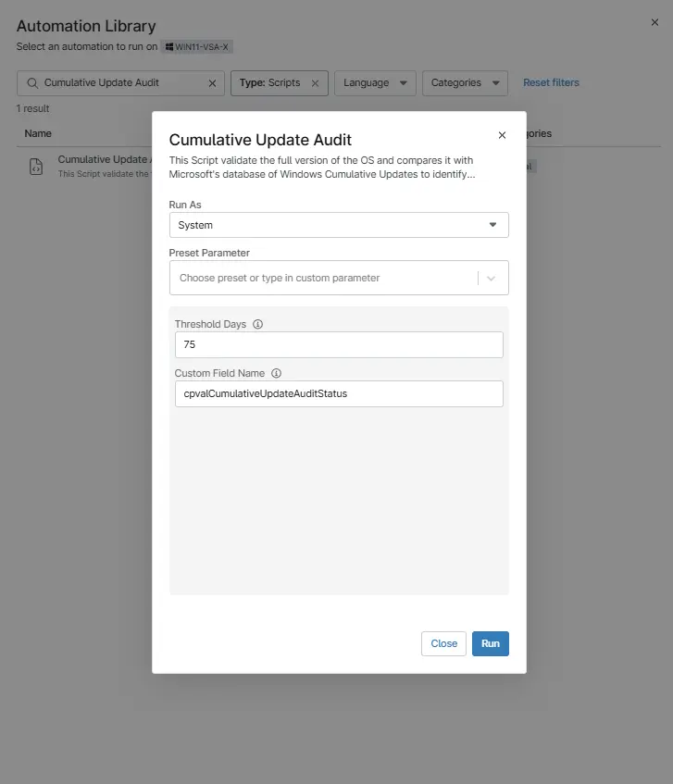This screenshot has height=784, width=673.
Task: Click the Run button
Action: (x=490, y=643)
